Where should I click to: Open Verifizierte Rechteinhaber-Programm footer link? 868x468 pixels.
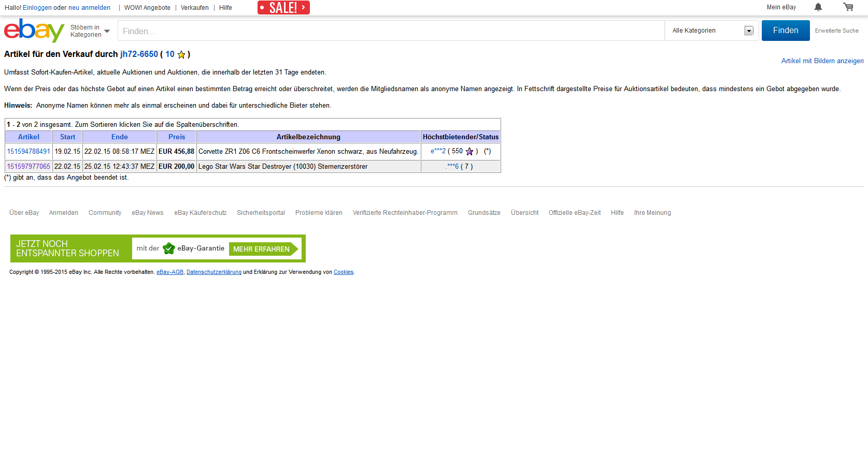point(405,213)
